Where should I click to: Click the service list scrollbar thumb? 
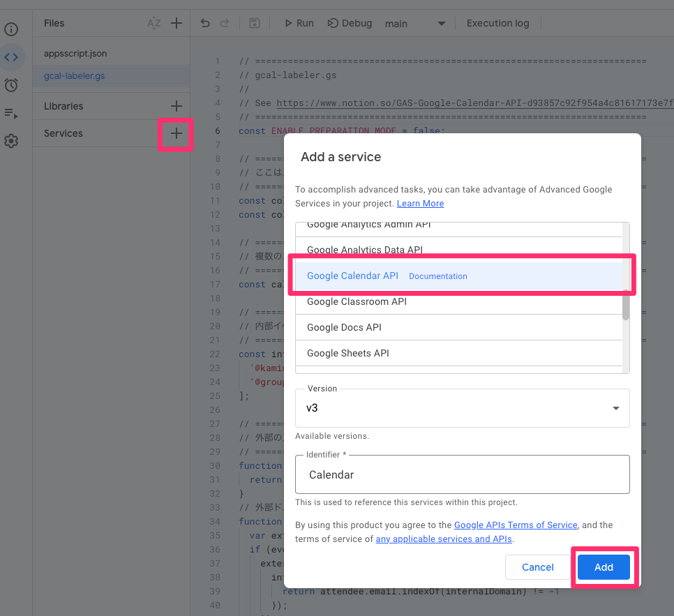point(626,305)
